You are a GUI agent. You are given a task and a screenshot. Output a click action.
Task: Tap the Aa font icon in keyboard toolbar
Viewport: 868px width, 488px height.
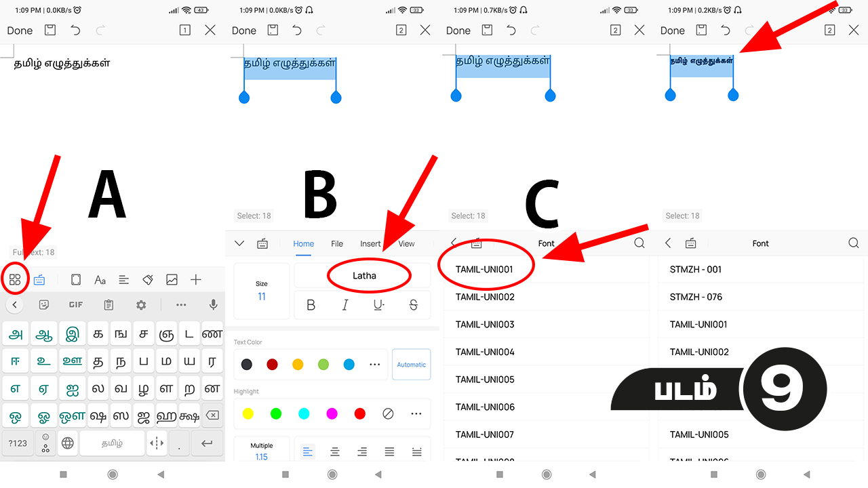pos(100,279)
